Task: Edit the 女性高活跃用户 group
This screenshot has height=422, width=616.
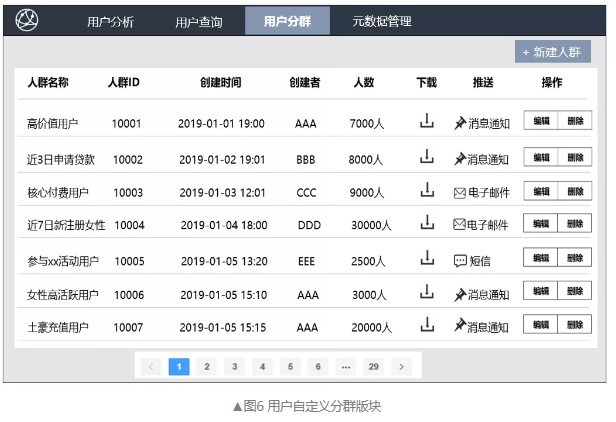Action: 541,291
